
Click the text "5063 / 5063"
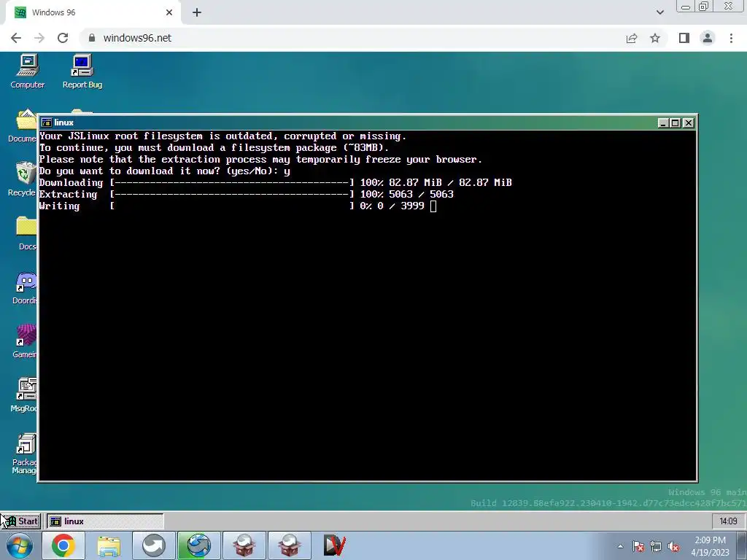[x=421, y=194]
